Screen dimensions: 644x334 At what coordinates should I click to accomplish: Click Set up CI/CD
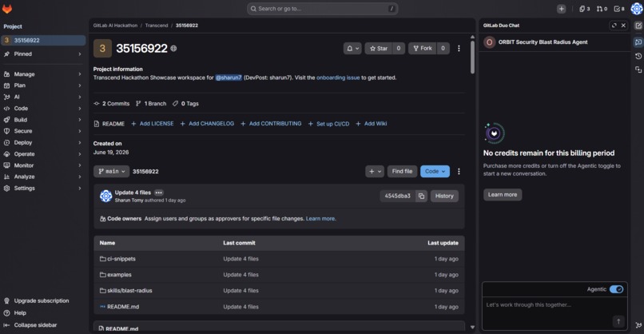pyautogui.click(x=328, y=124)
